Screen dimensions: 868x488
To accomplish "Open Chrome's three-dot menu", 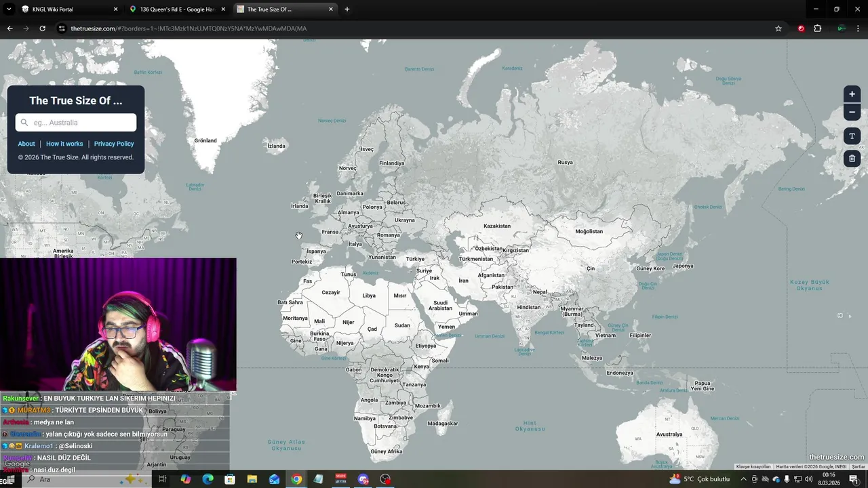I will 859,28.
